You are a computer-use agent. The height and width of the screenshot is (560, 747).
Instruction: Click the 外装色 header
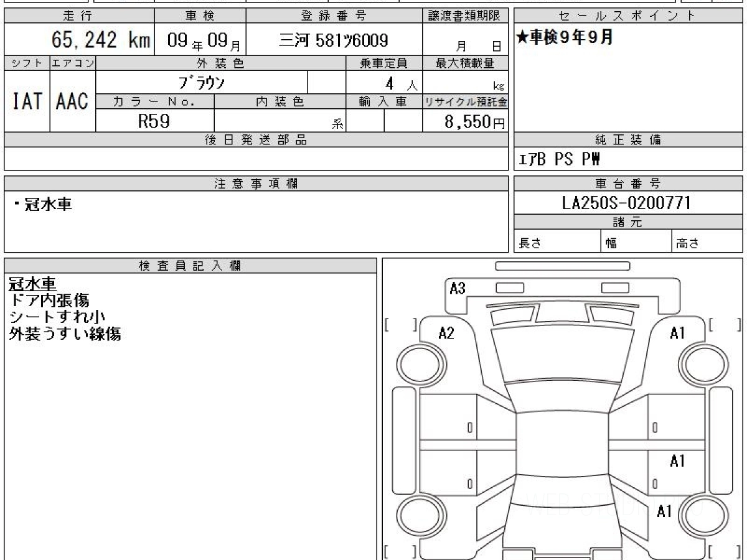pos(221,63)
